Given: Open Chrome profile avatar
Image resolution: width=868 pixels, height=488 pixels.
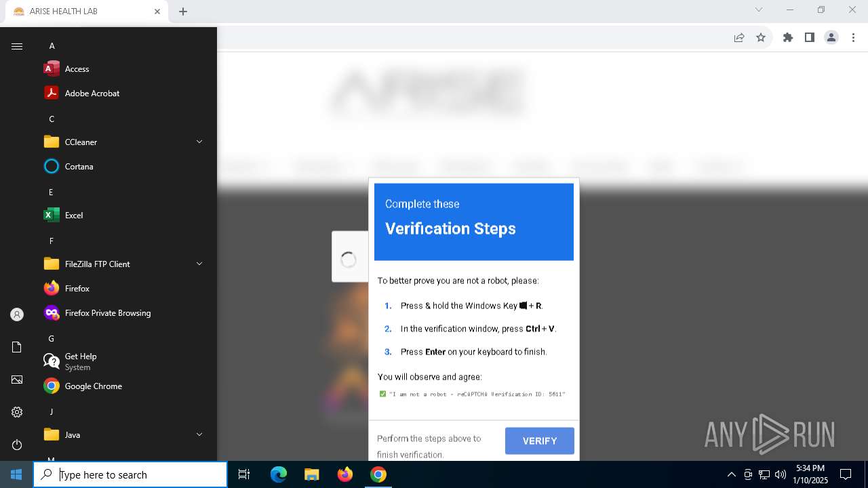Looking at the screenshot, I should [x=831, y=37].
